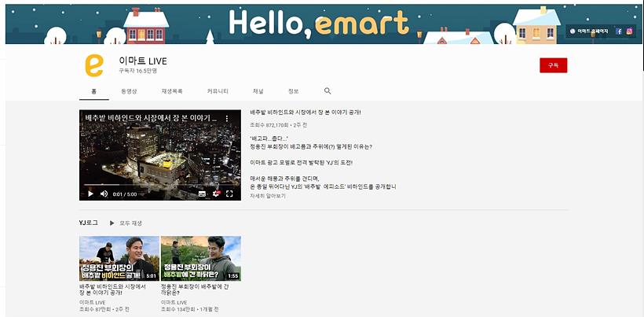Screen dimensions: 644x317
Task: Open the 채널 tab
Action: [x=258, y=91]
